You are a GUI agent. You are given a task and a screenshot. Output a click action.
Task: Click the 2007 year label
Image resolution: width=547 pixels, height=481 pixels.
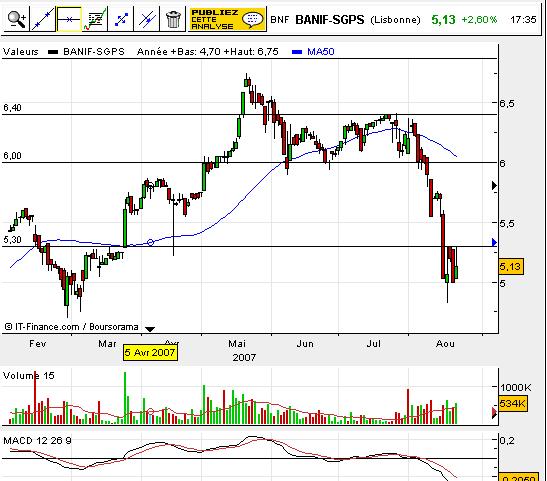pyautogui.click(x=244, y=358)
